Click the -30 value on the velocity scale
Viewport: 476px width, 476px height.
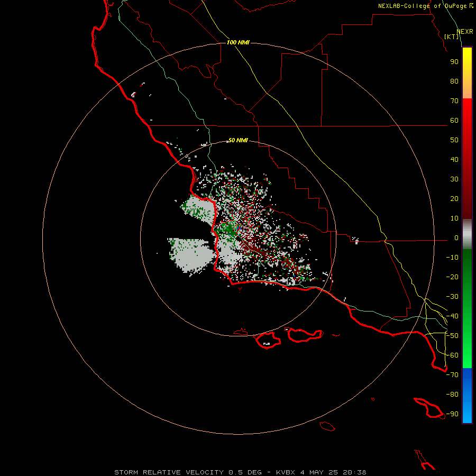[x=452, y=297]
